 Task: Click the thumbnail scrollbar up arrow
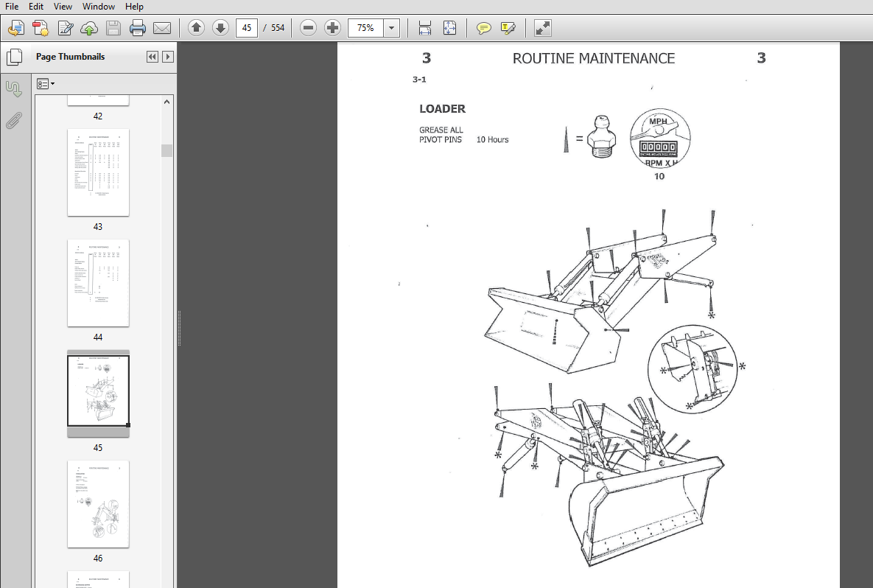tap(167, 102)
